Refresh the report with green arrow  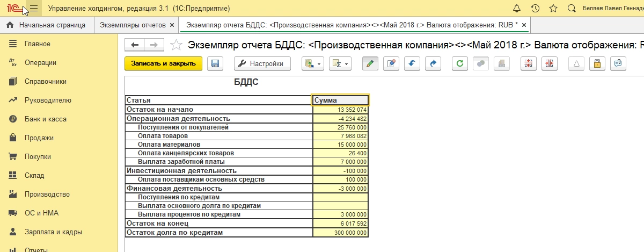[459, 63]
